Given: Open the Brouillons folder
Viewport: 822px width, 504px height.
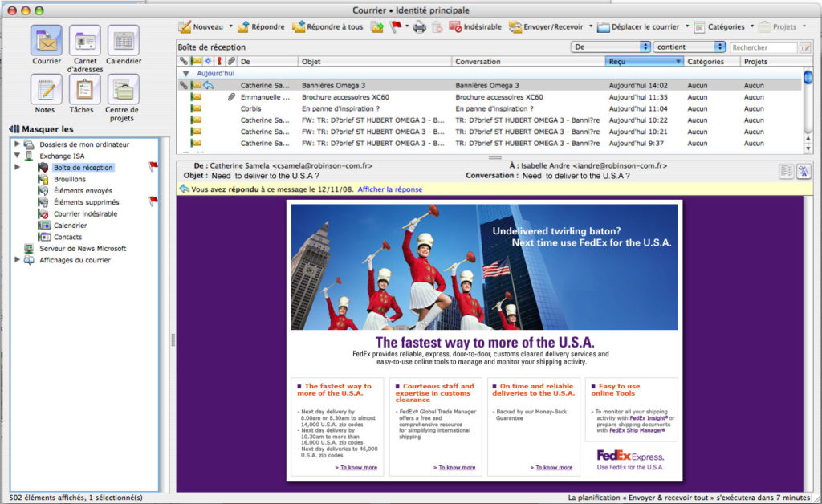Looking at the screenshot, I should pos(69,179).
